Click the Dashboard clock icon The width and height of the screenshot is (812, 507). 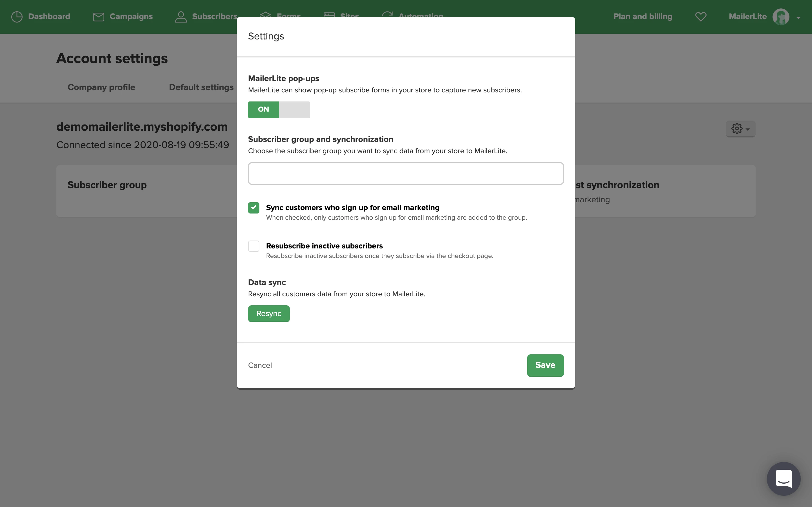click(17, 17)
